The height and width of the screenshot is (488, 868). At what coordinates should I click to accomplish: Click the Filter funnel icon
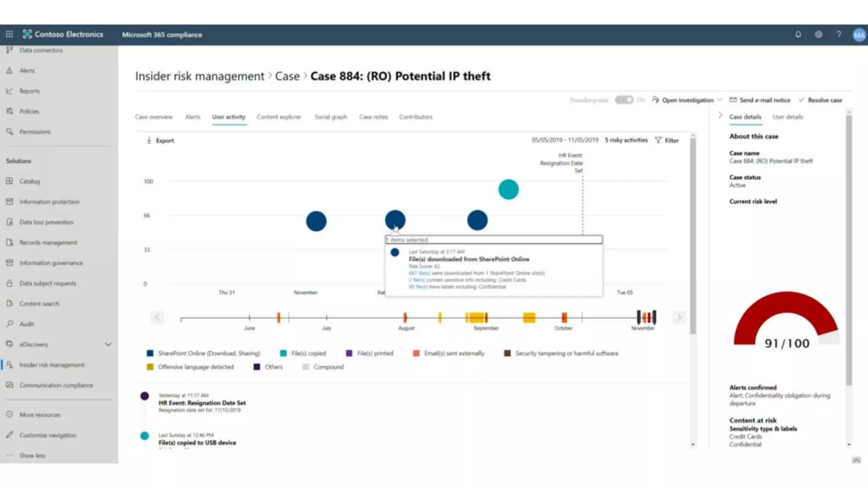[658, 140]
